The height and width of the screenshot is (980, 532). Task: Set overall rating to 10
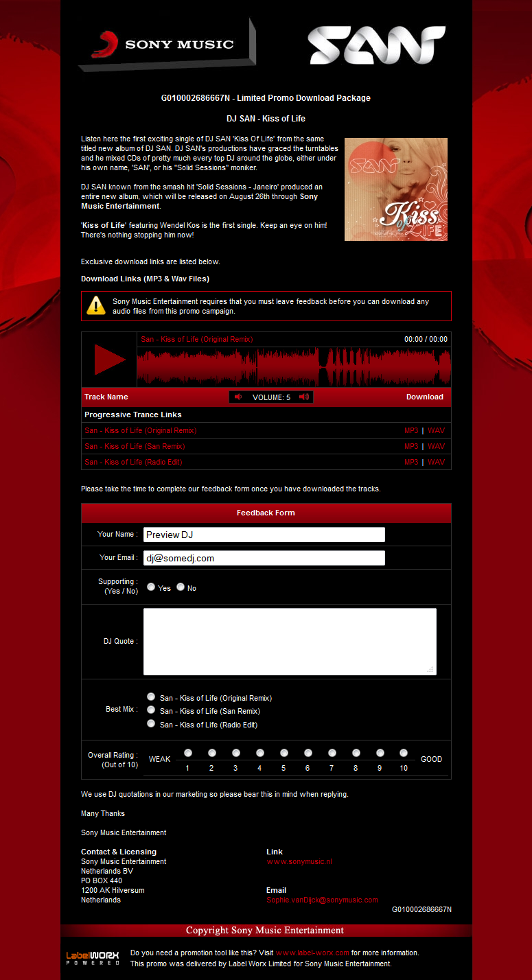tap(404, 753)
